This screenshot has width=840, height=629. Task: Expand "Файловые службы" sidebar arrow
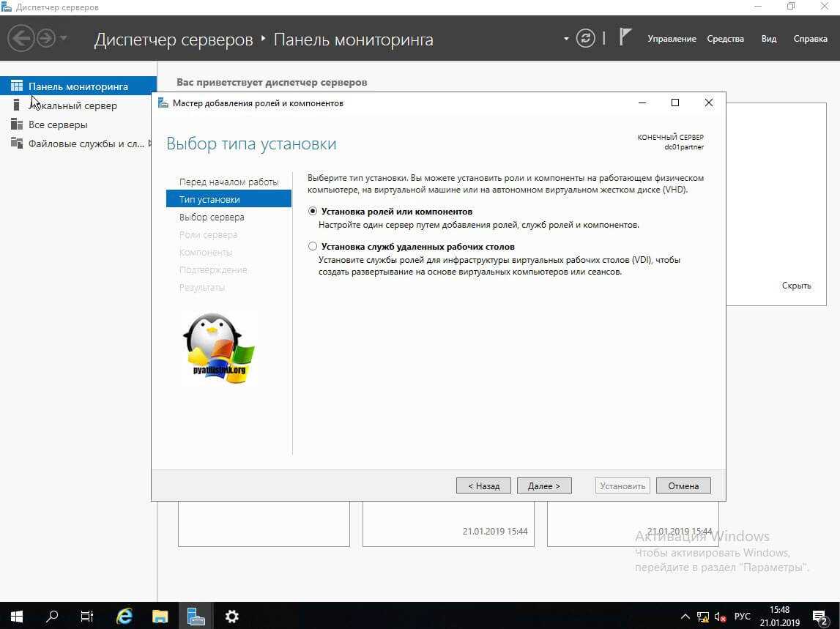pos(150,144)
